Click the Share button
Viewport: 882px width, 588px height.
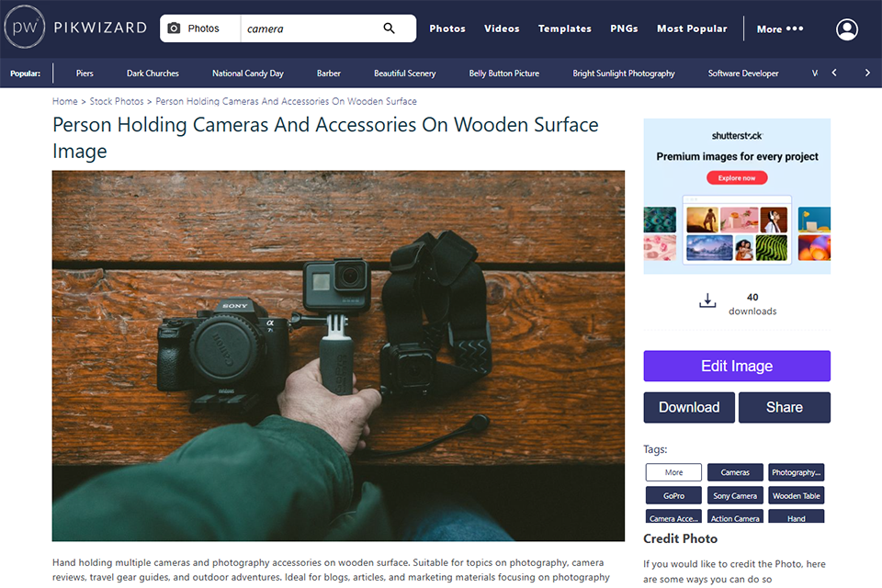point(784,407)
